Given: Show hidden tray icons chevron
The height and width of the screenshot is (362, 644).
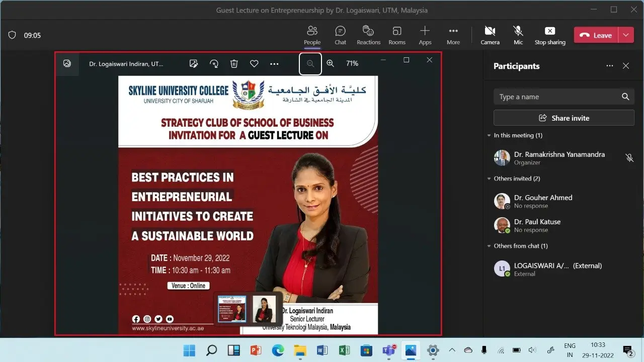Looking at the screenshot, I should coord(452,350).
